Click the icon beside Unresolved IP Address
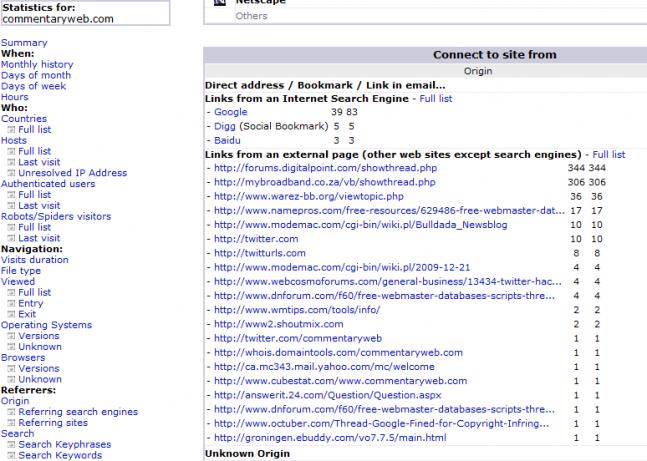 tap(11, 173)
